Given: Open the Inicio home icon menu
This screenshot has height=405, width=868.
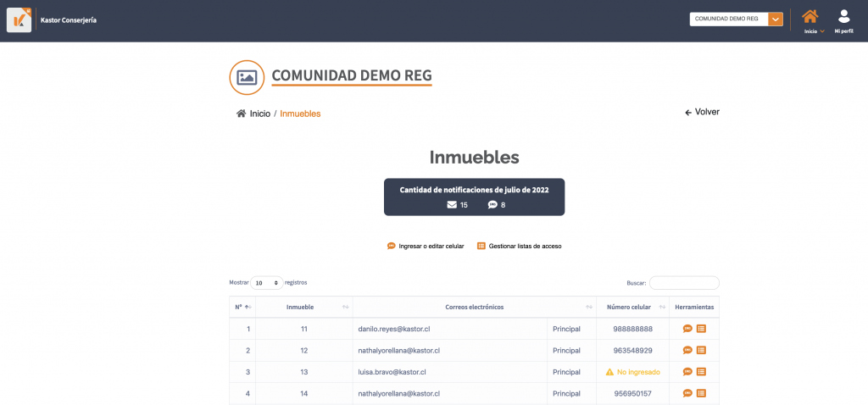Looking at the screenshot, I should (810, 21).
